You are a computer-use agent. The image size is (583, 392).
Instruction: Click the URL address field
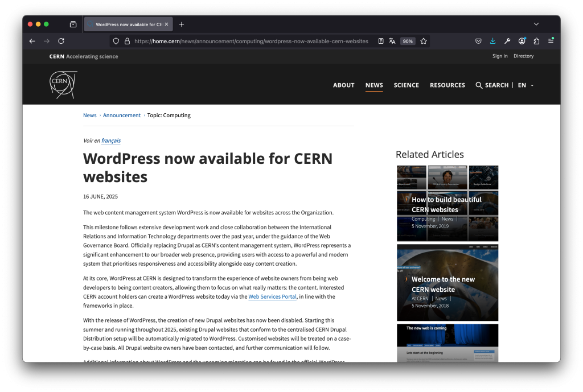[x=251, y=41]
